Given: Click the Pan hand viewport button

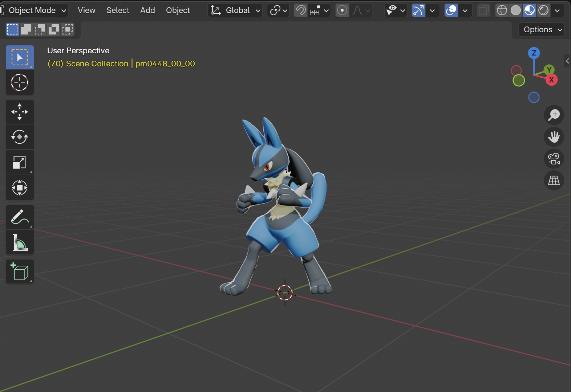Looking at the screenshot, I should pyautogui.click(x=554, y=137).
